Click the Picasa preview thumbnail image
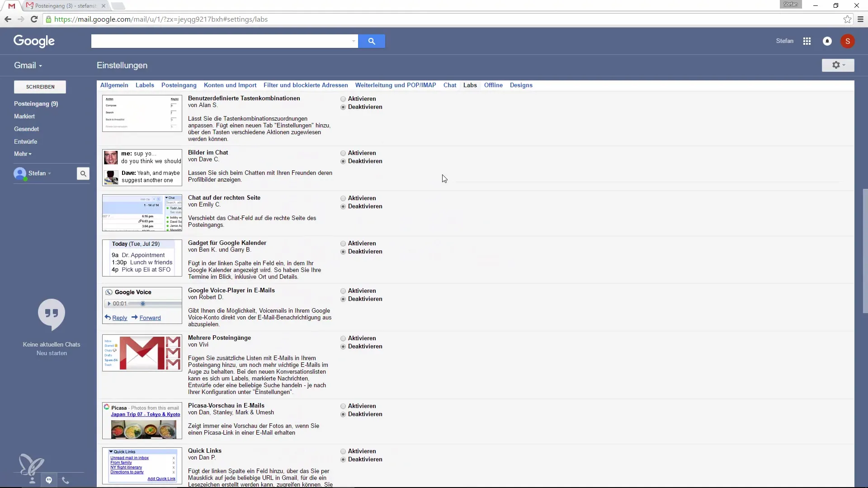The image size is (868, 488). point(142,421)
